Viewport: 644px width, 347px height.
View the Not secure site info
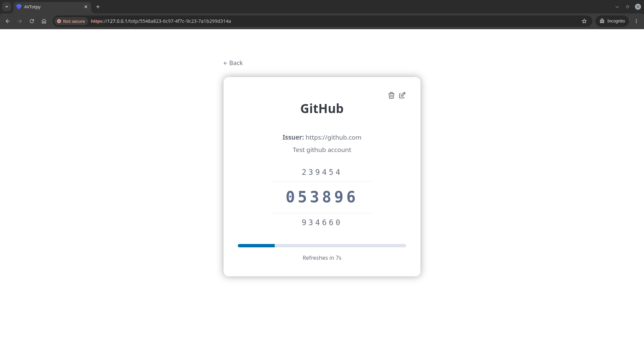click(x=71, y=21)
